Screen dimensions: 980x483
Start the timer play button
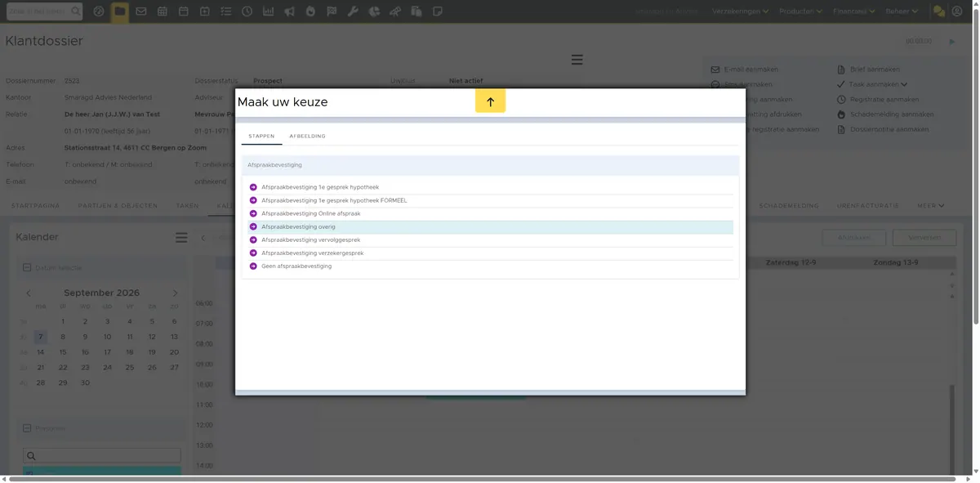[x=952, y=42]
